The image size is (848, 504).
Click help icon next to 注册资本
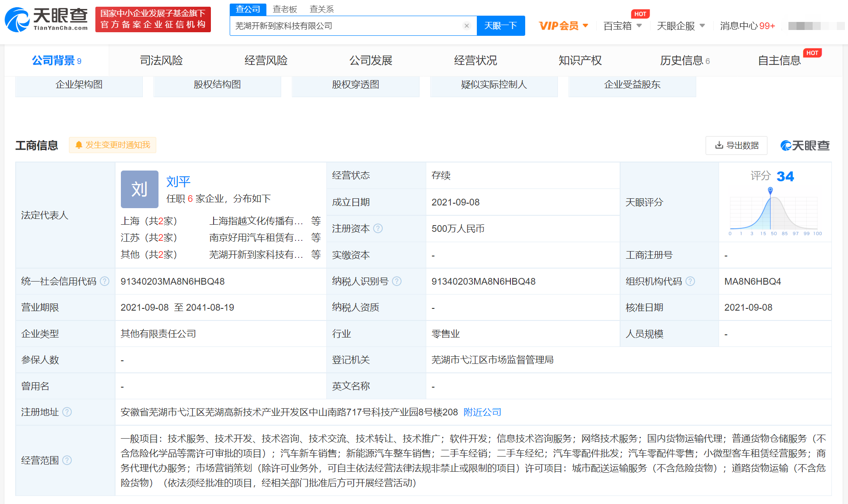coord(378,229)
